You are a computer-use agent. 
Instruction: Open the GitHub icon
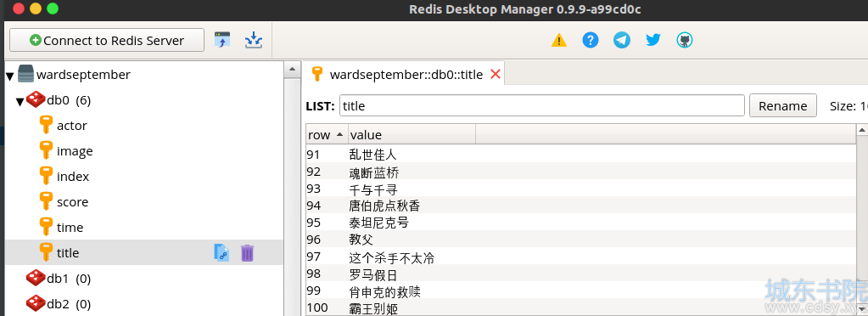pos(685,40)
